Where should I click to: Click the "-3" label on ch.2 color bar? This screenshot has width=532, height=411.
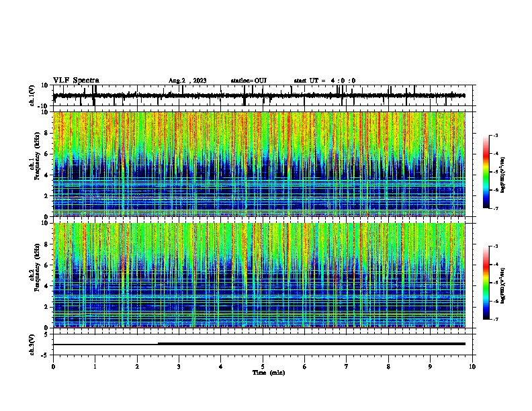click(495, 246)
